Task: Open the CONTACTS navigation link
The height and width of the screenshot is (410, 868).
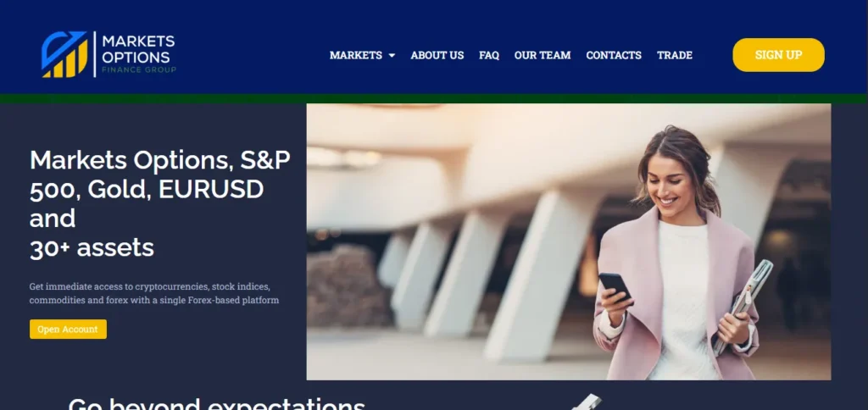Action: (x=614, y=55)
